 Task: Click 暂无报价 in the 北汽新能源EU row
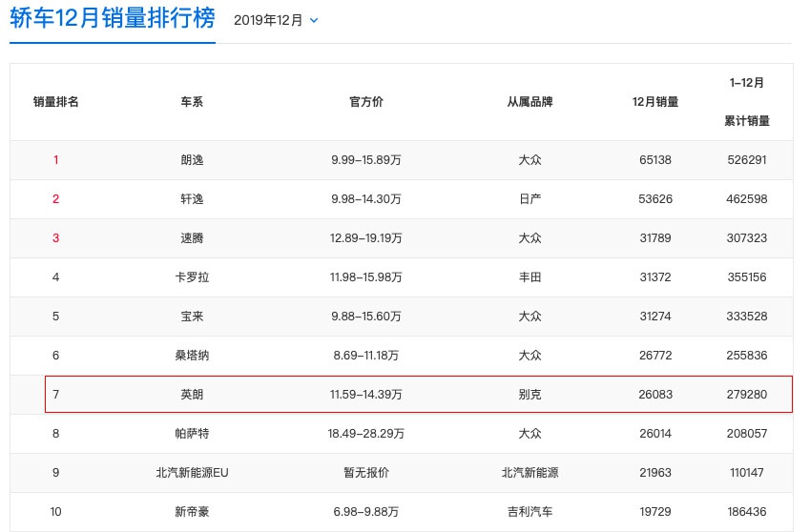click(366, 473)
